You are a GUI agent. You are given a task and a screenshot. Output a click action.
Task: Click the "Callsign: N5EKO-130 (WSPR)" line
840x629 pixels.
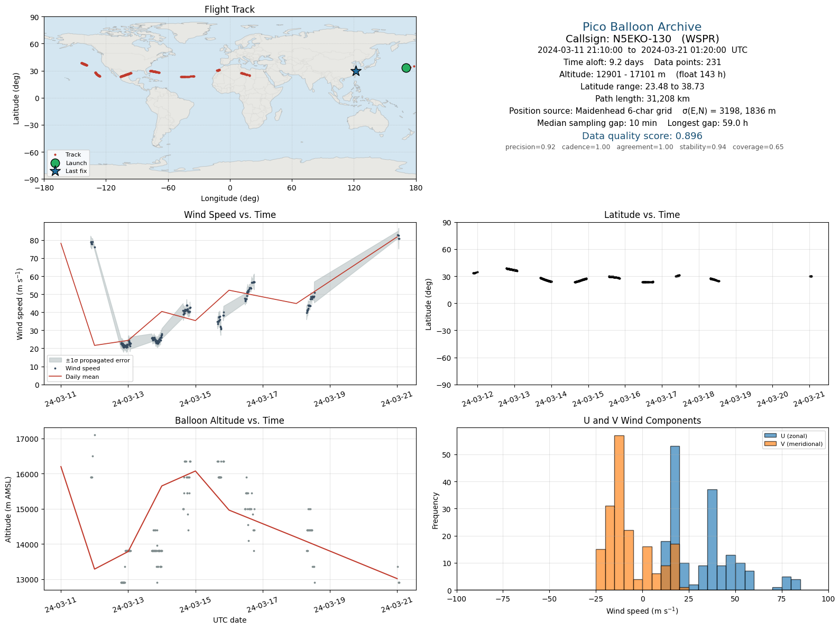642,39
